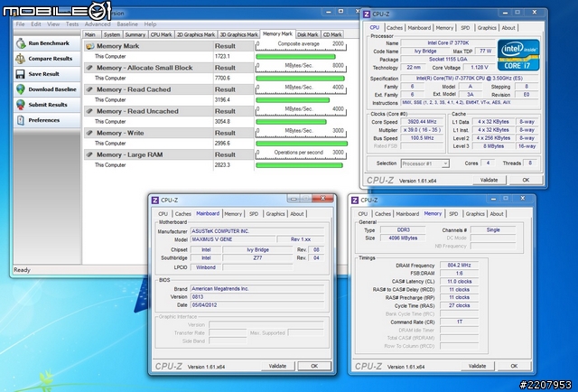
Task: Click OK in Mainboard CPU-Z window
Action: (314, 366)
